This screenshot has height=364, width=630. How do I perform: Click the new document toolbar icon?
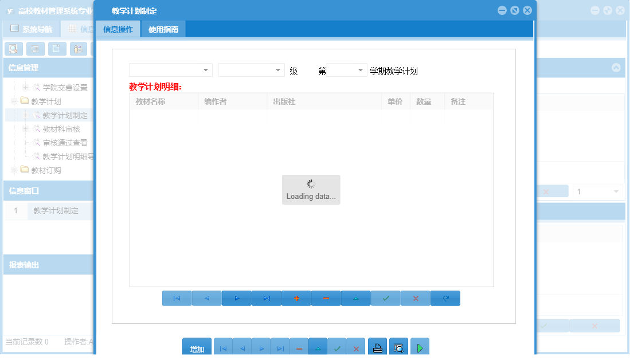[57, 49]
